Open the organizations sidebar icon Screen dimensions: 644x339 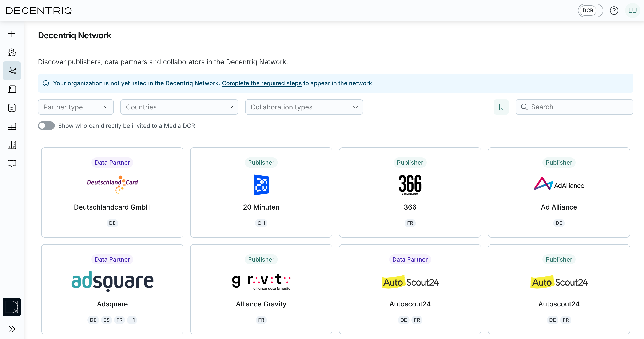coord(12,145)
